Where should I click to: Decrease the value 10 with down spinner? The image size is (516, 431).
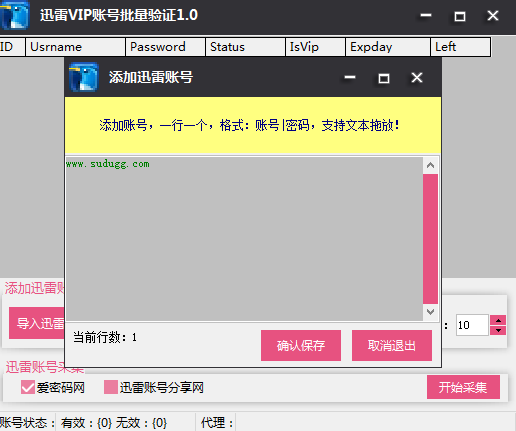pos(498,330)
